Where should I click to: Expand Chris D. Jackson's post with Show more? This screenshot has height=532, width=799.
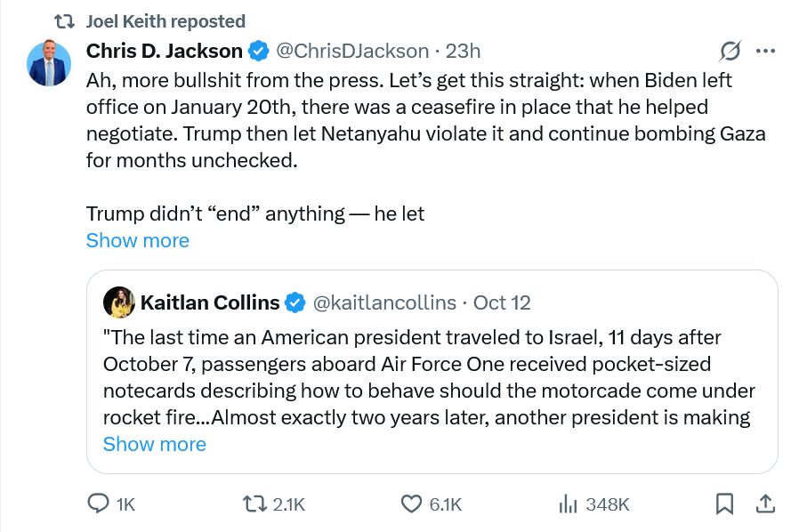[137, 240]
